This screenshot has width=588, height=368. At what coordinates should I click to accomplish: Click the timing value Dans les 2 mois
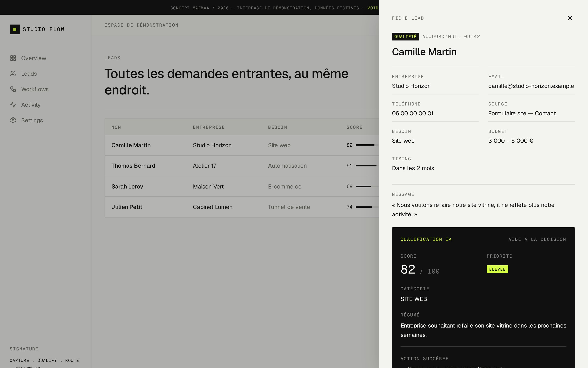pos(413,168)
